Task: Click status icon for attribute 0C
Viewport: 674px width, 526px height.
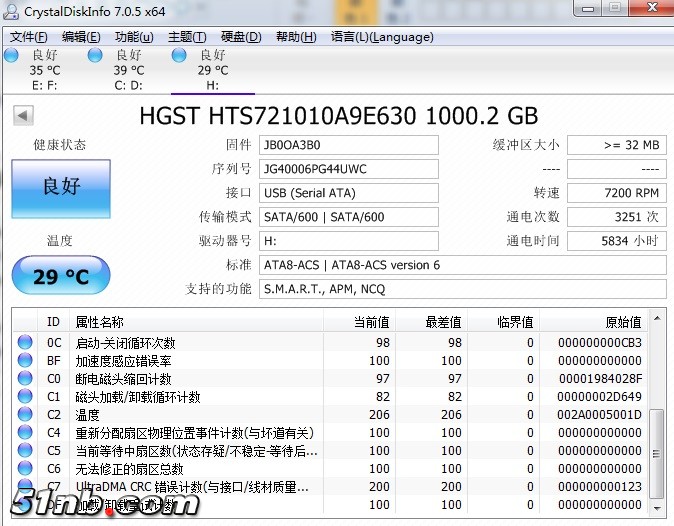Action: (25, 343)
